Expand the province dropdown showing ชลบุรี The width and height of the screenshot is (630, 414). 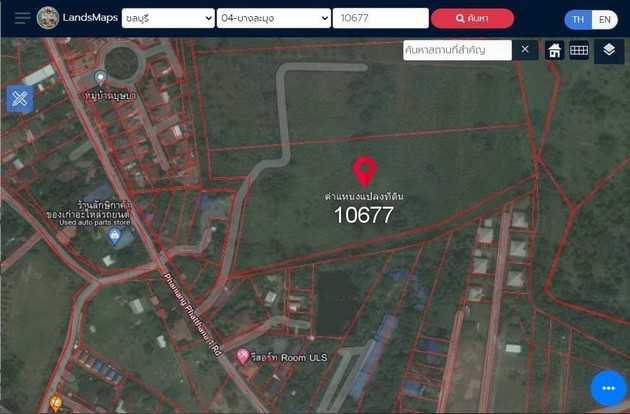(x=167, y=18)
